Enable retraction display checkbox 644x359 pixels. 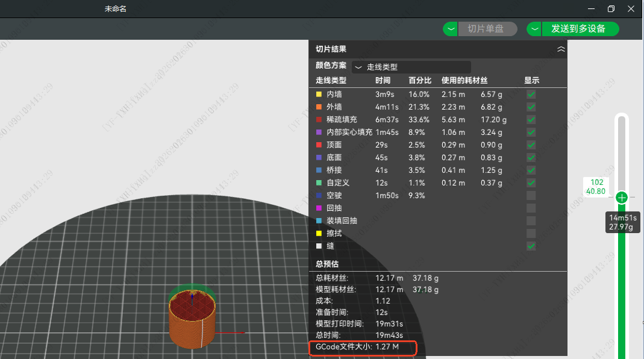coord(531,208)
